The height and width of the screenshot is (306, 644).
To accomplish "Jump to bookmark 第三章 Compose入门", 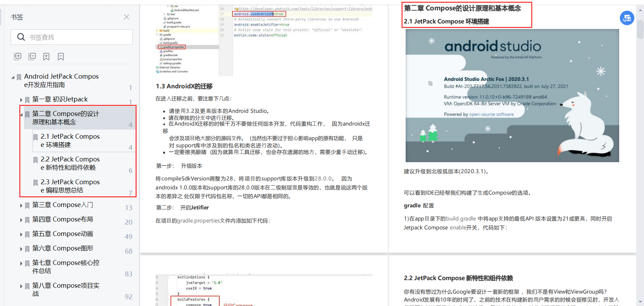I will 62,205.
